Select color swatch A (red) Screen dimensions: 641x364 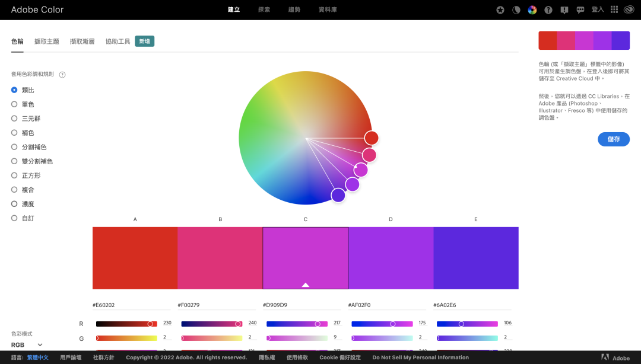(135, 258)
